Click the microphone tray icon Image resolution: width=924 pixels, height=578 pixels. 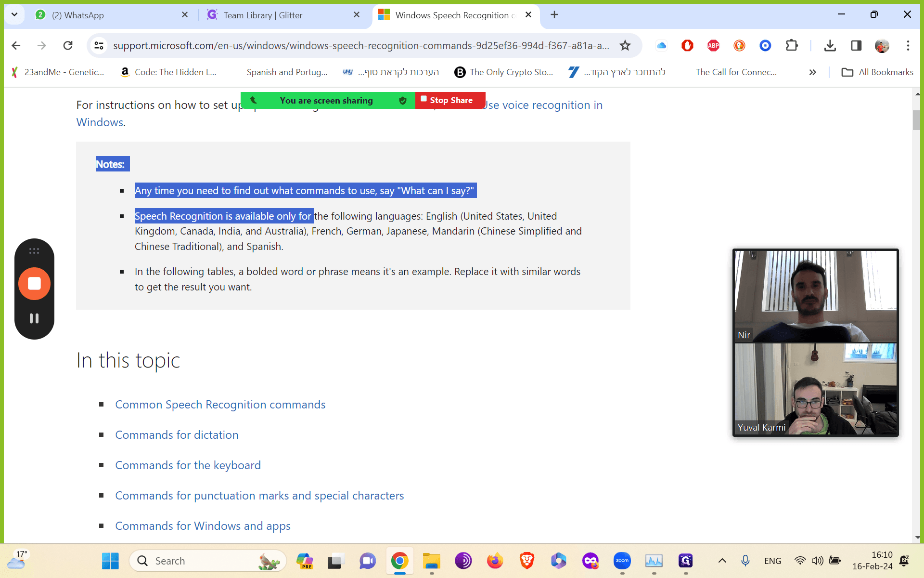click(x=745, y=561)
